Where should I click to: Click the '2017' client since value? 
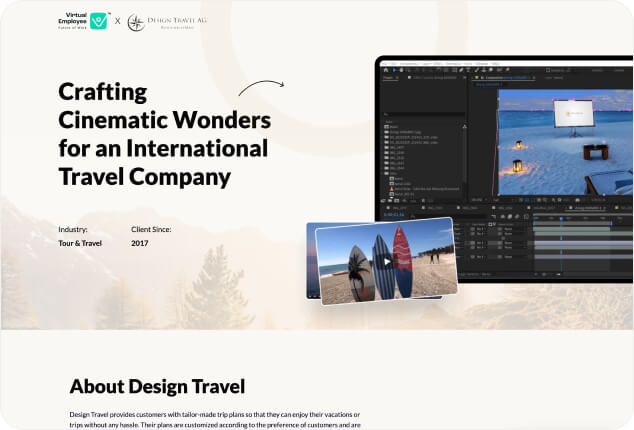click(x=139, y=243)
